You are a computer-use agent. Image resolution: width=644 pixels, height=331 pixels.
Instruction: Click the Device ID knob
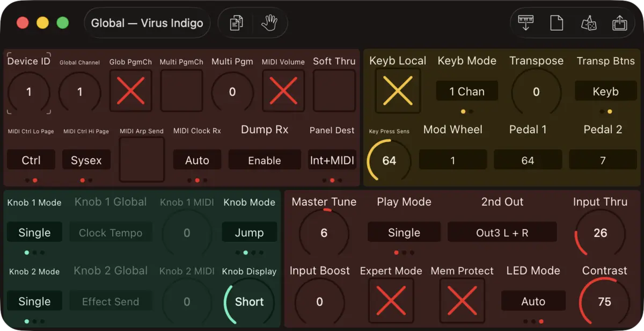(29, 92)
